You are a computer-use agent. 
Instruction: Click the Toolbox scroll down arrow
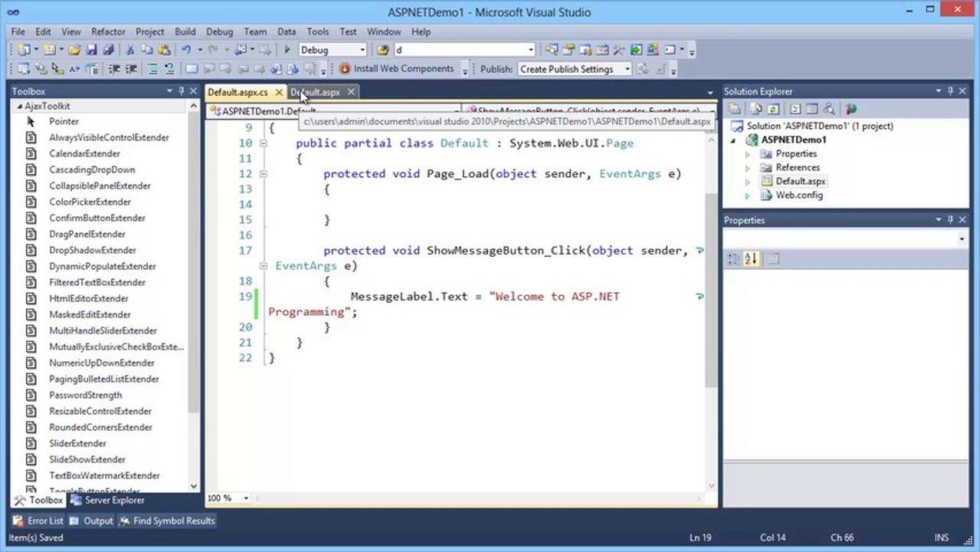pos(193,486)
